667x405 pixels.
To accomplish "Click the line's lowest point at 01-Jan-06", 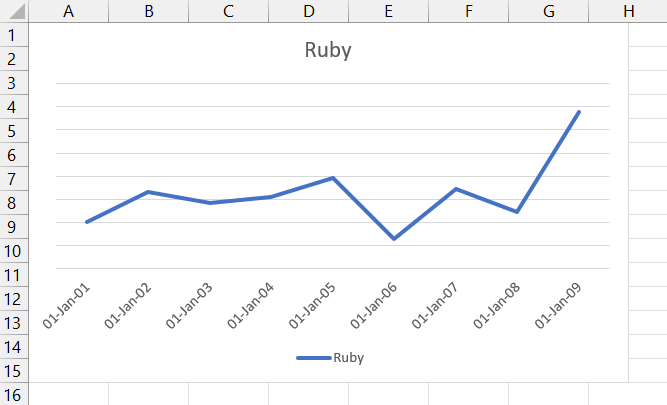I will click(394, 239).
